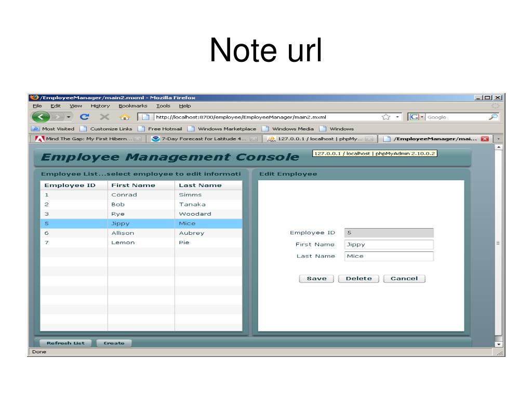Viewport: 532px width, 399px height.
Task: Click the Save button
Action: pyautogui.click(x=316, y=278)
